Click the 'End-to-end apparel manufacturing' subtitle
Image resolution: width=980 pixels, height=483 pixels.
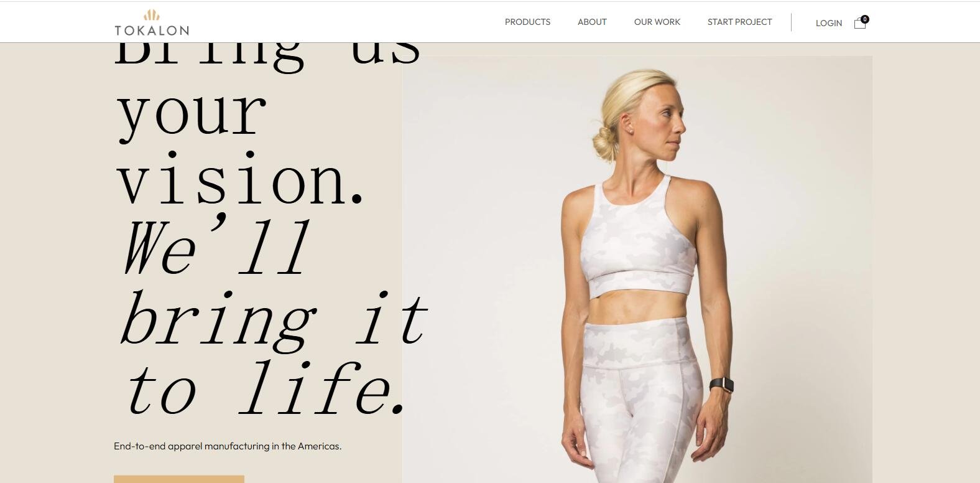(x=228, y=446)
